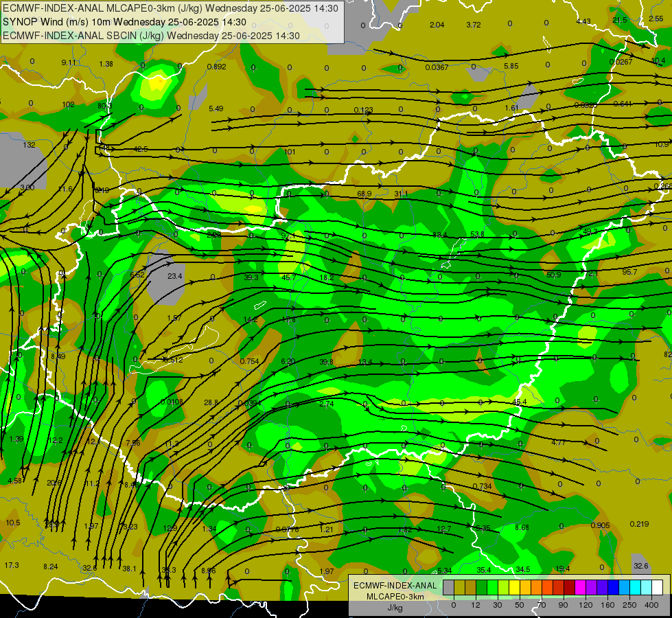Click legend tick value 12
672x618 pixels.
pos(475,605)
